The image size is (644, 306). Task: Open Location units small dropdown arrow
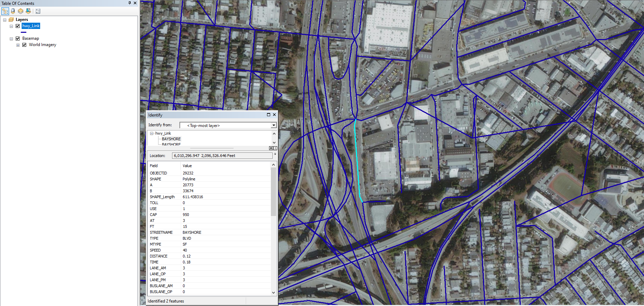(275, 154)
